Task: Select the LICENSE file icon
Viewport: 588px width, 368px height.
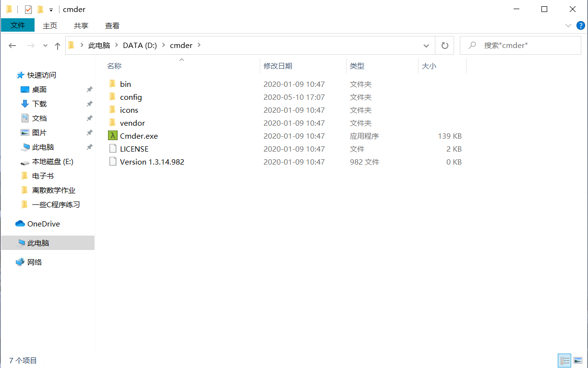Action: pyautogui.click(x=113, y=149)
